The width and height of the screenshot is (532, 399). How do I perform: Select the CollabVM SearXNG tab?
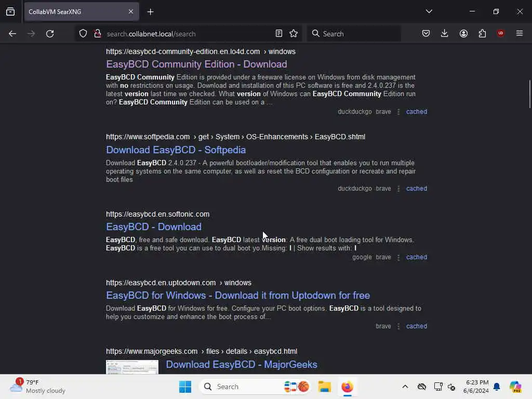82,11
